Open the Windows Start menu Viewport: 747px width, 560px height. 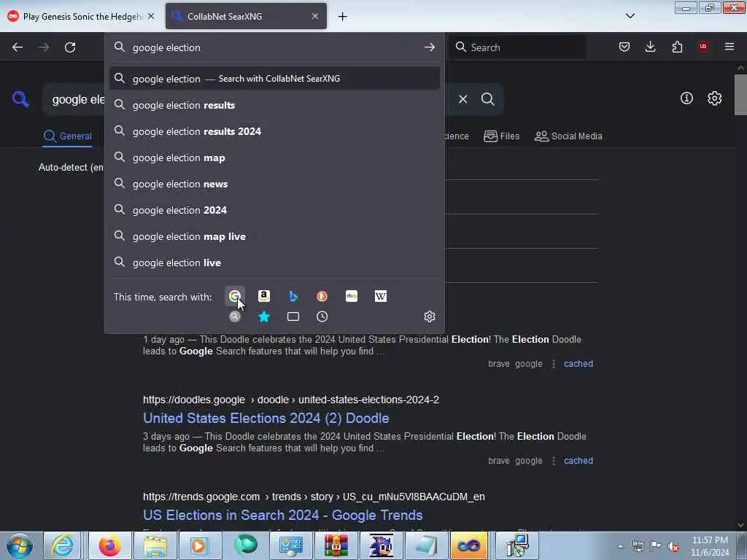pos(20,545)
